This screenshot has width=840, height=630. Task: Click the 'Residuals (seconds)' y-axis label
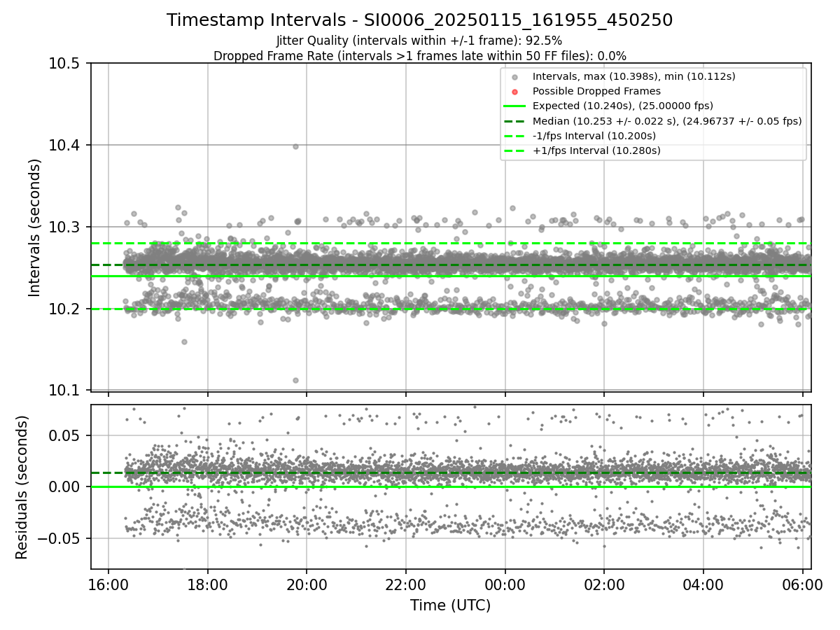22,487
